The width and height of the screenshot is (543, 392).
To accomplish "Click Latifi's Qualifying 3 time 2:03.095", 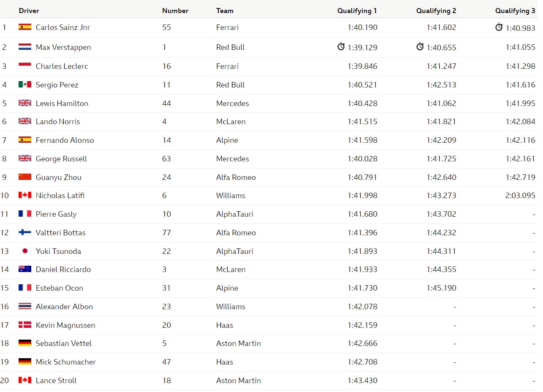I will click(x=520, y=195).
